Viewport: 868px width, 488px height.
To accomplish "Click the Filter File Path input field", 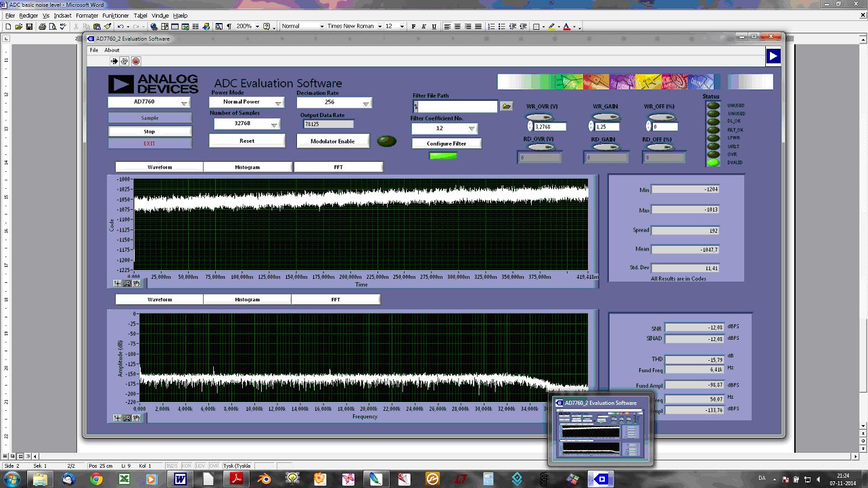I will [455, 106].
